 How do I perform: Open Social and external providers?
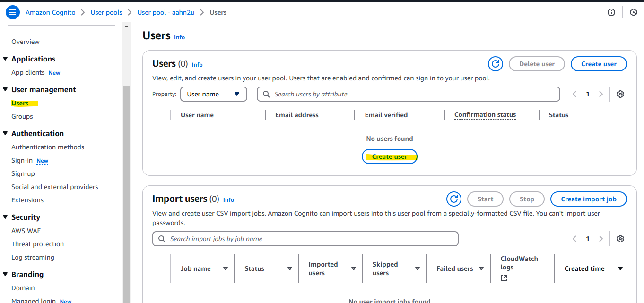[x=55, y=187]
